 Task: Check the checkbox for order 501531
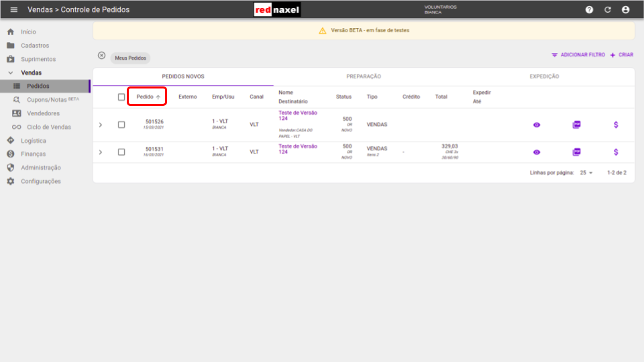pos(121,152)
